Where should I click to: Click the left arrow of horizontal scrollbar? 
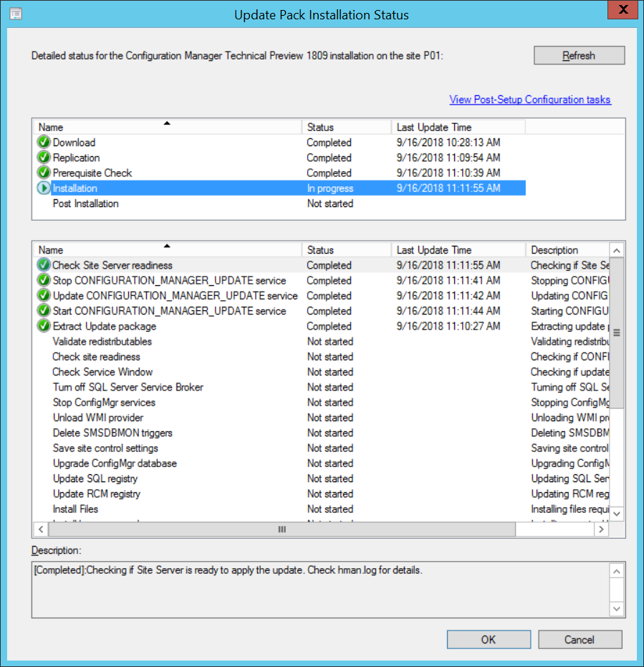coord(41,529)
